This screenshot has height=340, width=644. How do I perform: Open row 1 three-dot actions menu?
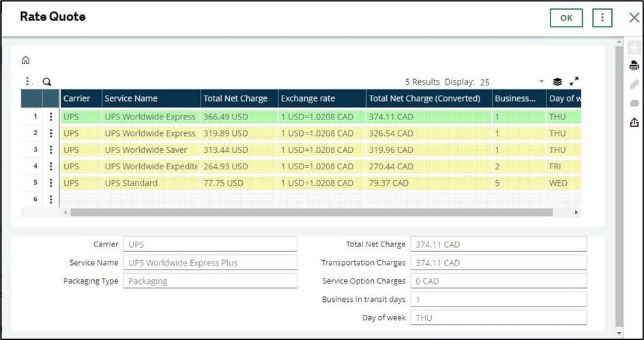point(51,117)
